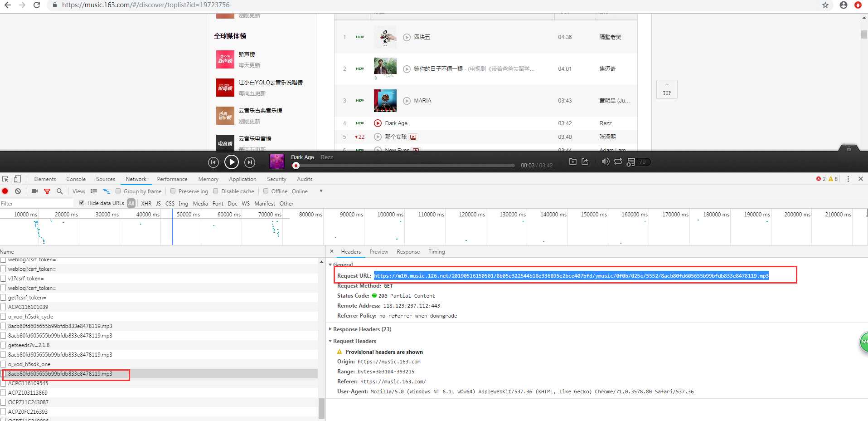The image size is (868, 421).
Task: Bookmark this page with star icon
Action: (825, 5)
